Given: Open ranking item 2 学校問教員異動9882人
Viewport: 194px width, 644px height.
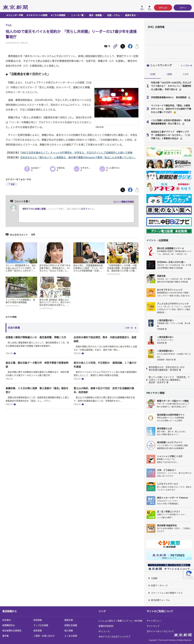Looking at the screenshot, I should 169,97.
